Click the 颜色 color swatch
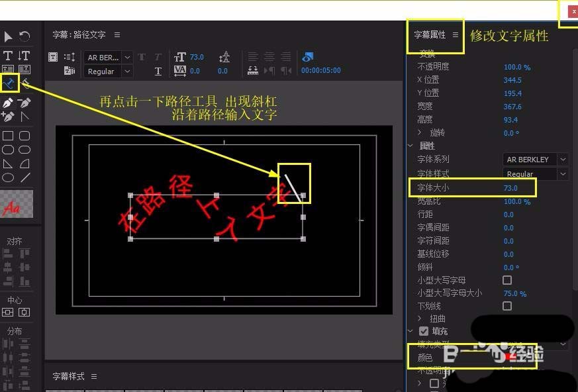578x392 pixels. [510, 357]
